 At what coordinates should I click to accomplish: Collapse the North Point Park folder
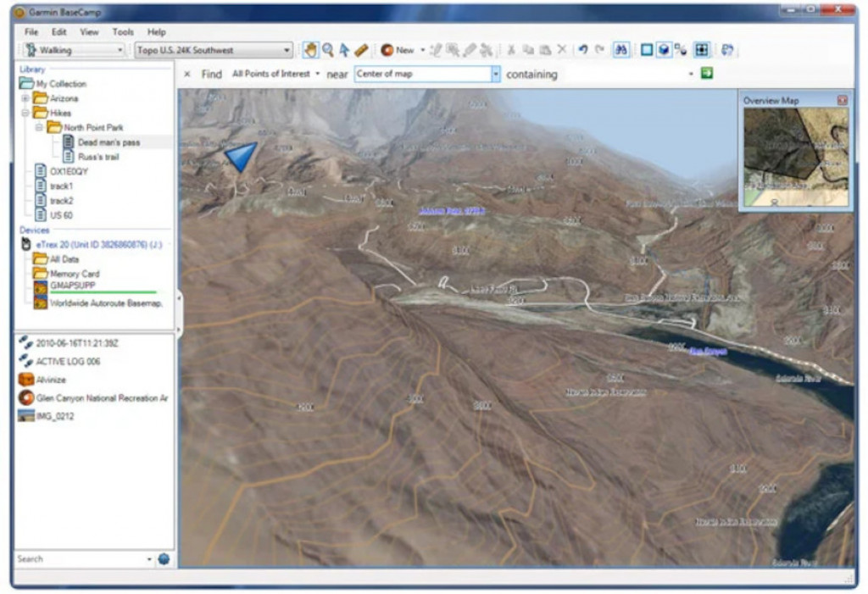(39, 127)
